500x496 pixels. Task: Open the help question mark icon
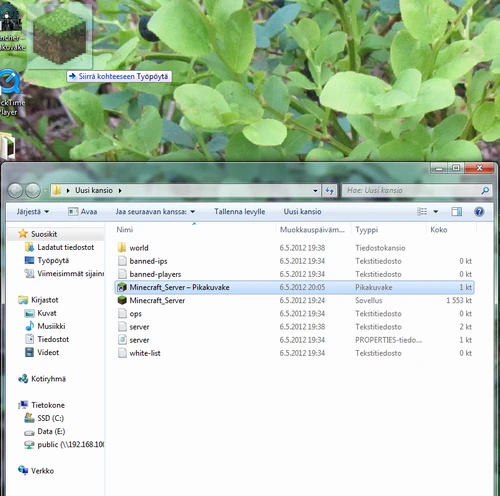pyautogui.click(x=479, y=212)
